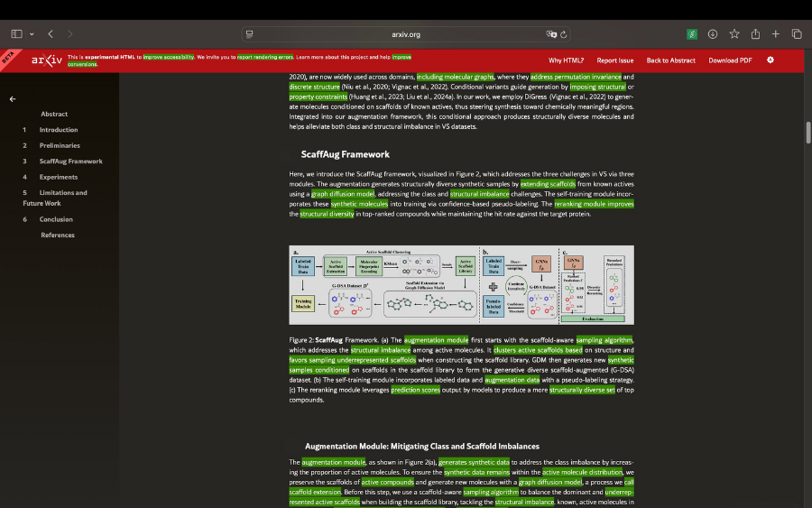The image size is (812, 508).
Task: Toggle the Safari sidebar
Action: click(16, 34)
